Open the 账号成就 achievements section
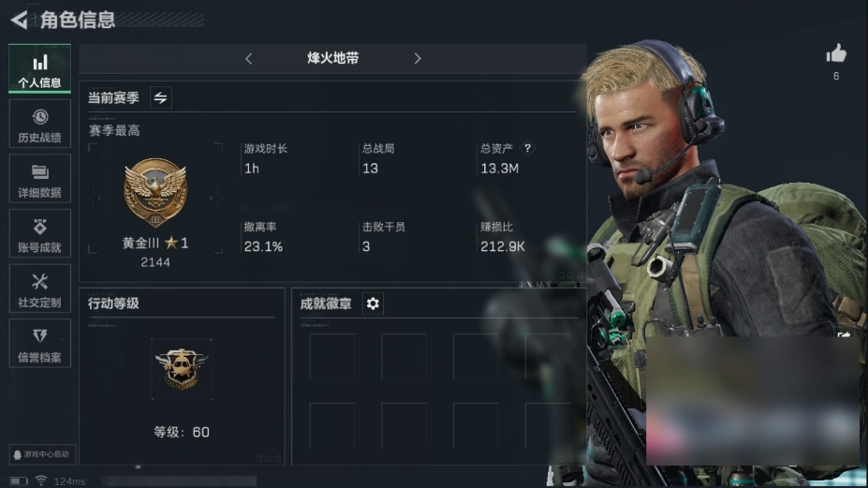The height and width of the screenshot is (488, 868). click(x=40, y=233)
